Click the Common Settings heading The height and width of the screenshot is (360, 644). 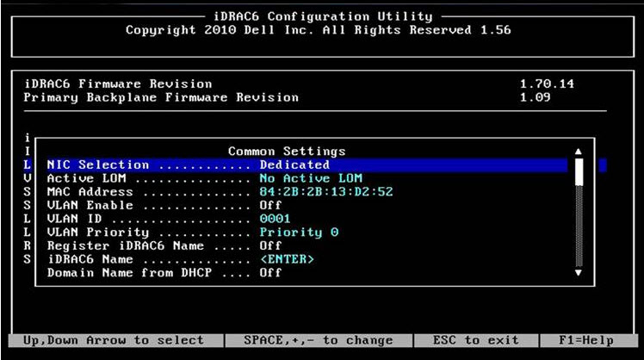(x=287, y=152)
